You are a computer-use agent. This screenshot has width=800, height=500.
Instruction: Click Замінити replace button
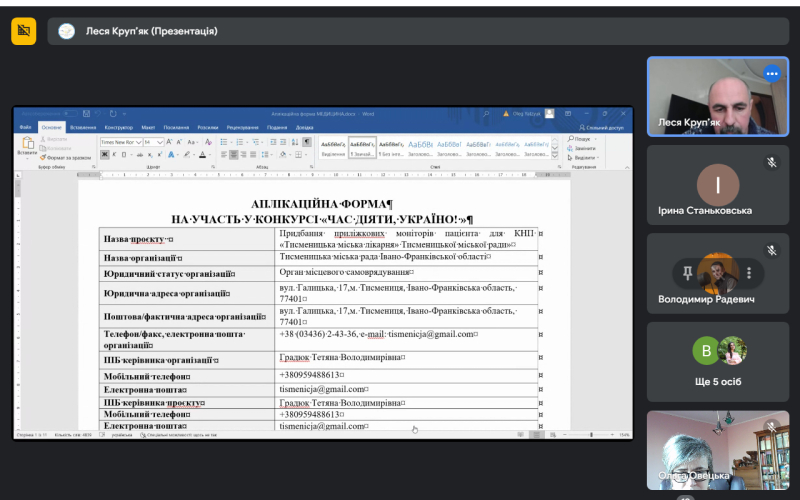pos(582,148)
